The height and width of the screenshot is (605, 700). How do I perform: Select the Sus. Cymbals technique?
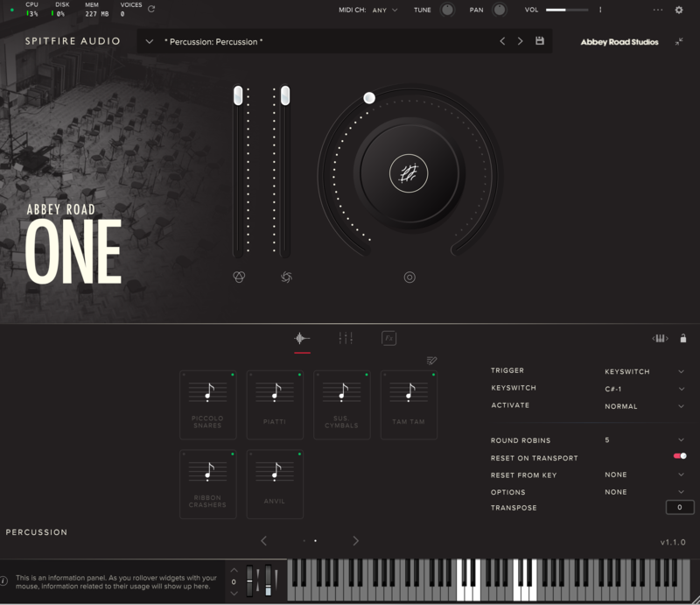[341, 405]
